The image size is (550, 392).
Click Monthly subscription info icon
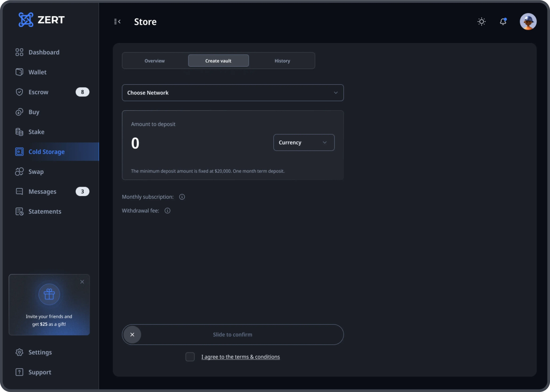tap(182, 197)
